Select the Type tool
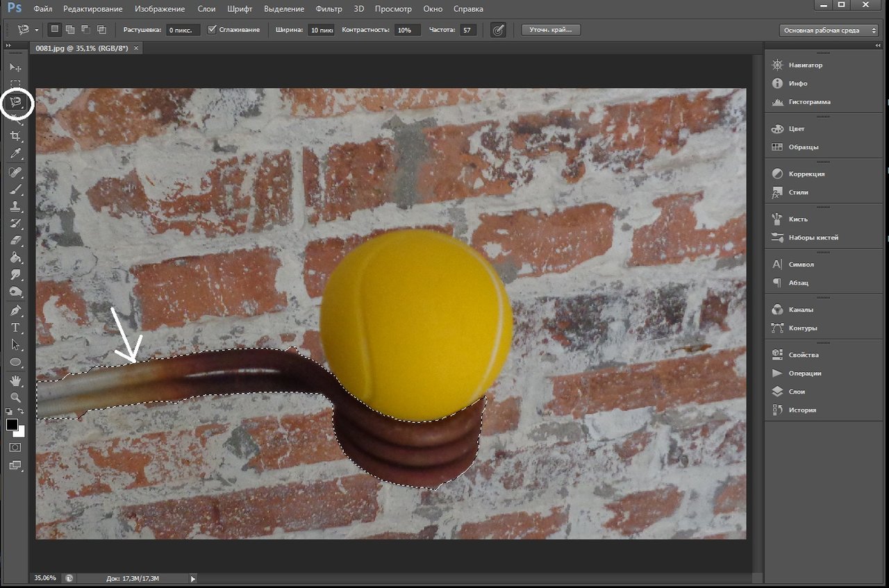Image resolution: width=889 pixels, height=588 pixels. coord(15,328)
